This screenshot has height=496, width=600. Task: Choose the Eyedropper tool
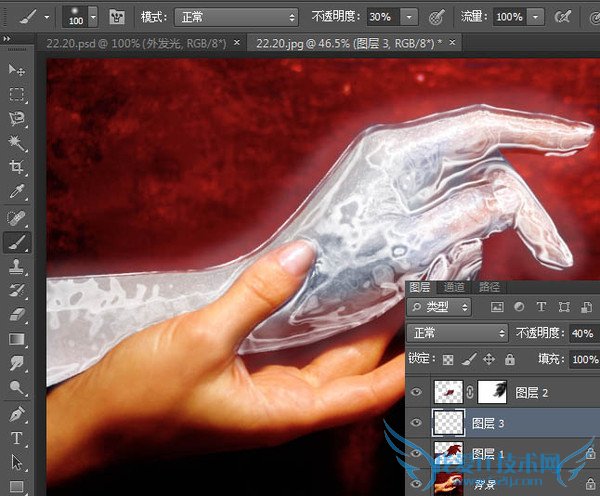[17, 192]
